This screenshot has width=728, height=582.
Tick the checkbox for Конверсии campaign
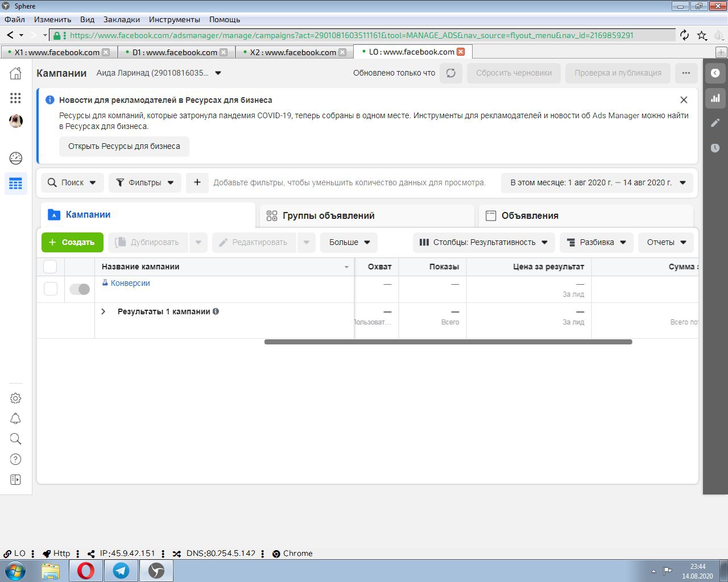click(x=51, y=289)
